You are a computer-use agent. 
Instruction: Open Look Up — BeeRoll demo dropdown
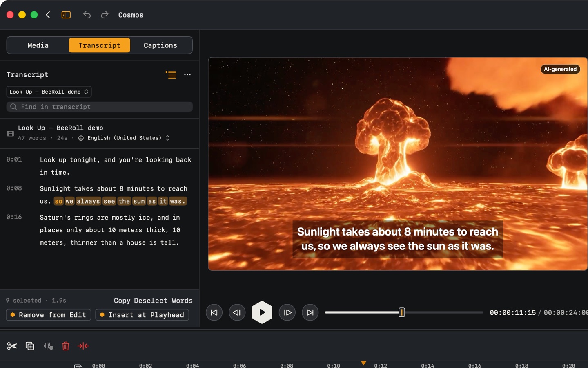click(49, 92)
